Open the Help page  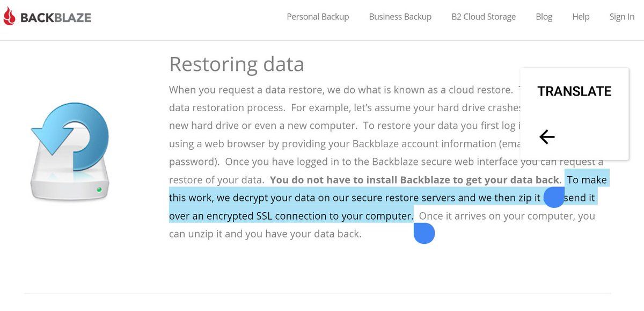(x=581, y=17)
